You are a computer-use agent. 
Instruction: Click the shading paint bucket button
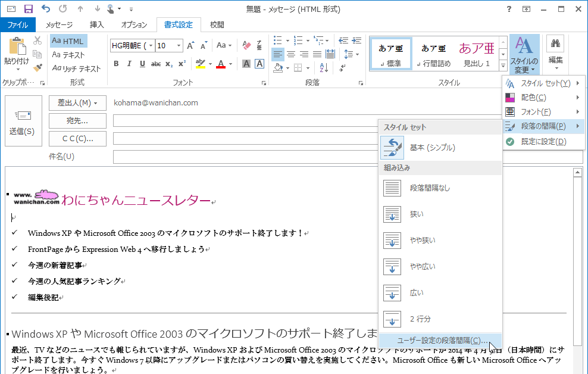(x=278, y=68)
